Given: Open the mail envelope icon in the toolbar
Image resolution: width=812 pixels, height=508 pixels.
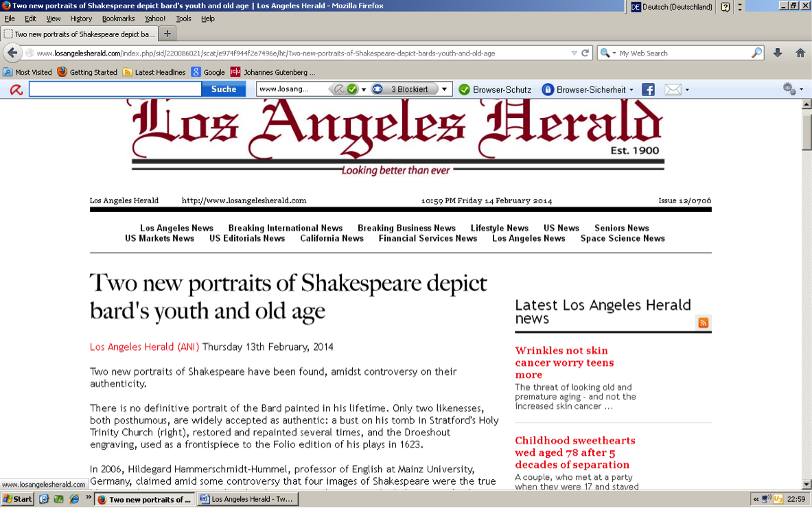Looking at the screenshot, I should [x=673, y=89].
